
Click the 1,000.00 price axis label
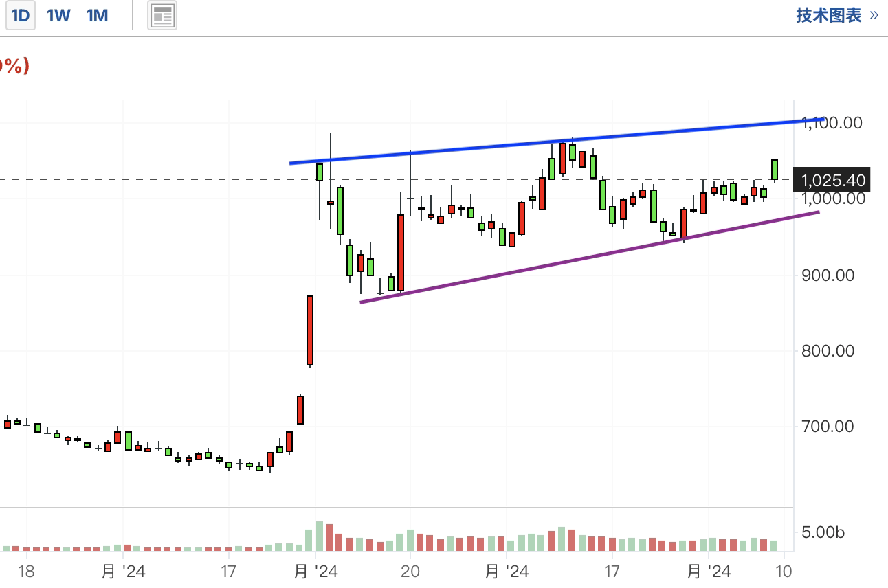click(832, 199)
